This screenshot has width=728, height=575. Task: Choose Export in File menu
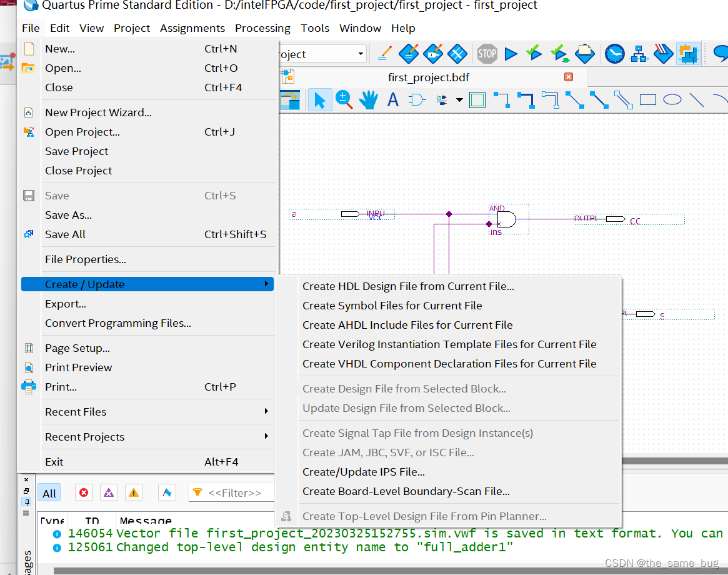[147, 304]
